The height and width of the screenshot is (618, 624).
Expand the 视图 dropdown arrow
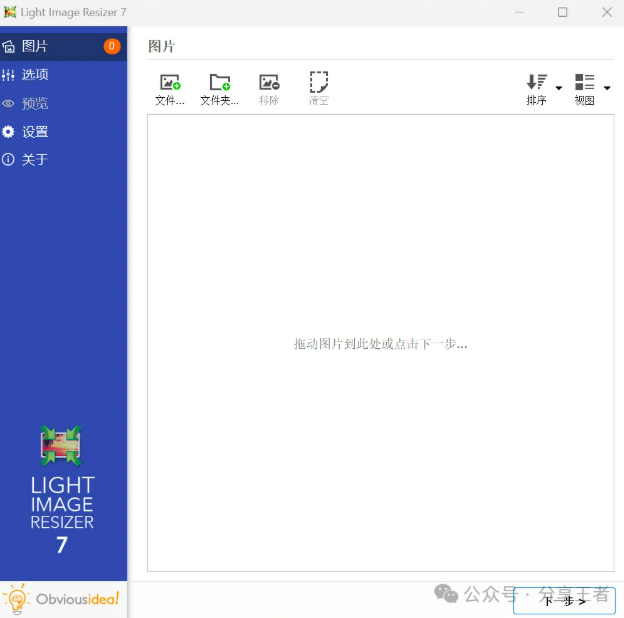[607, 88]
